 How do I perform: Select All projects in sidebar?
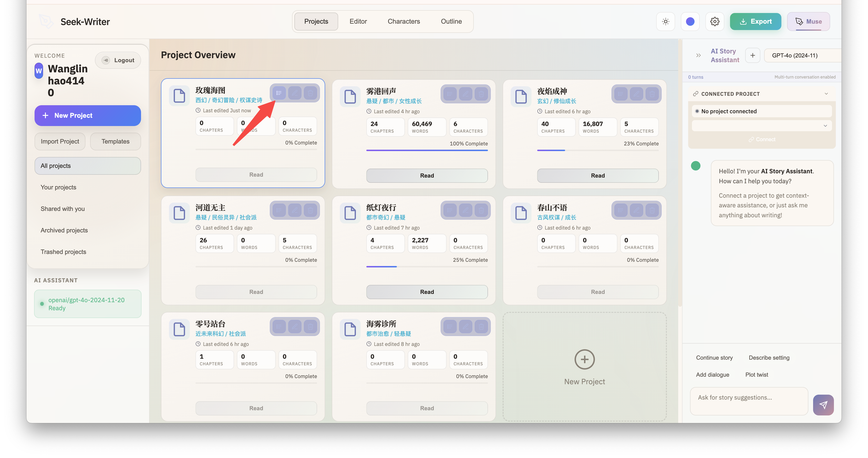tap(88, 166)
